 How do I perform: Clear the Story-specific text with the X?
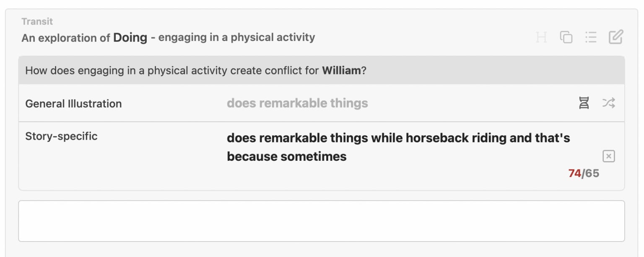point(608,157)
